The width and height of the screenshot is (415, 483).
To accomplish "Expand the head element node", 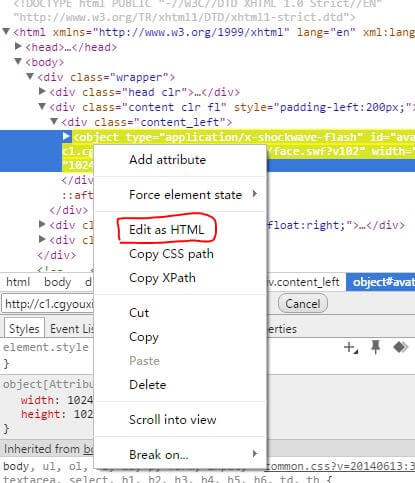I will coord(19,46).
